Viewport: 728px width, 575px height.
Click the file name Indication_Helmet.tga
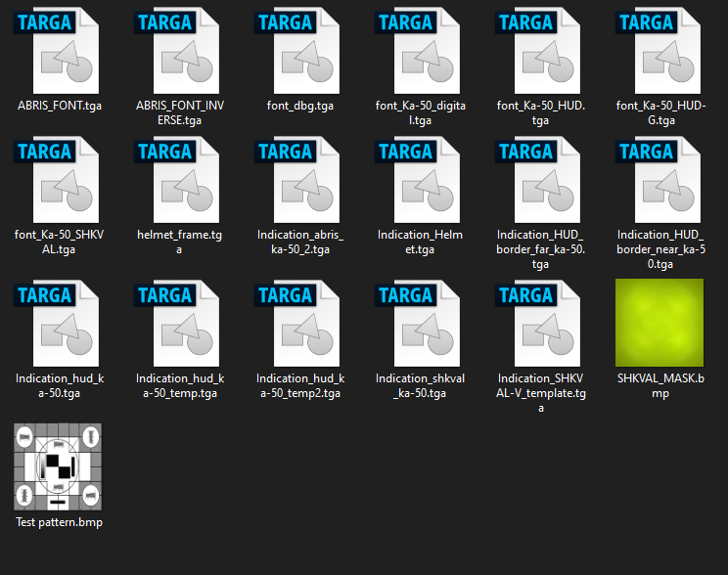tap(420, 242)
